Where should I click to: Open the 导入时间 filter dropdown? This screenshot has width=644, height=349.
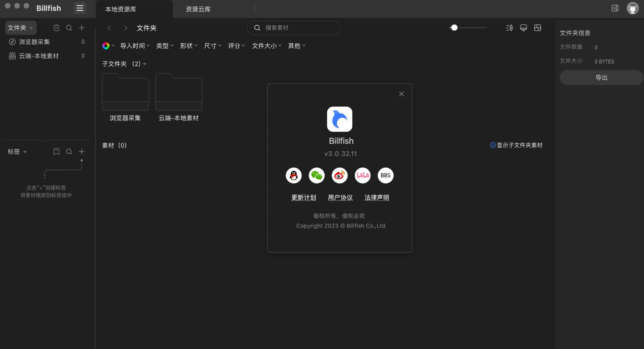click(135, 46)
